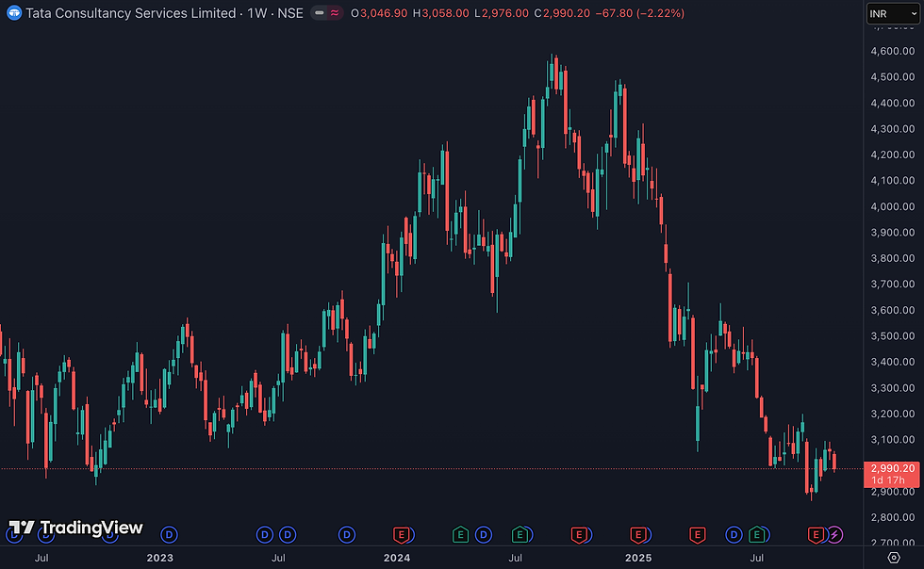Click the 2025 label on the time axis
Screen dimensions: 924x569
click(638, 558)
